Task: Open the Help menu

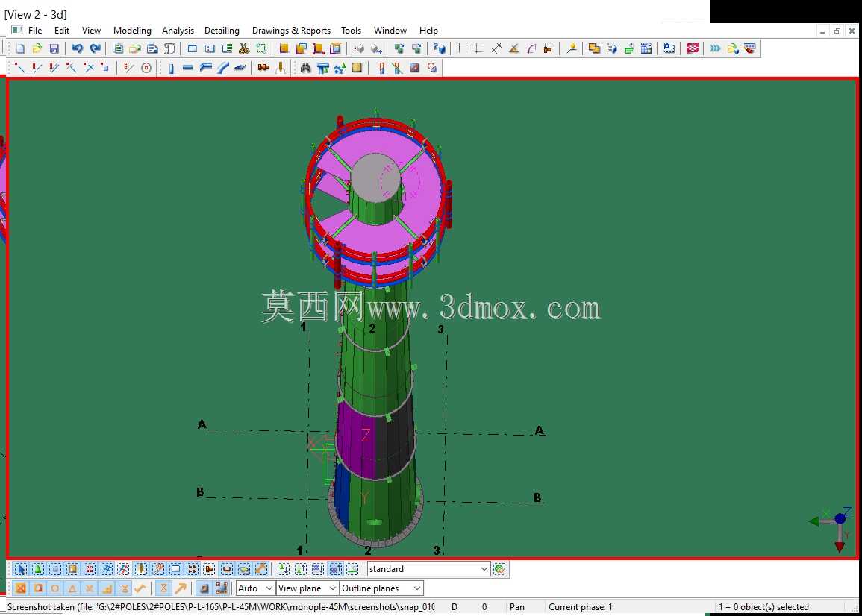Action: [428, 31]
